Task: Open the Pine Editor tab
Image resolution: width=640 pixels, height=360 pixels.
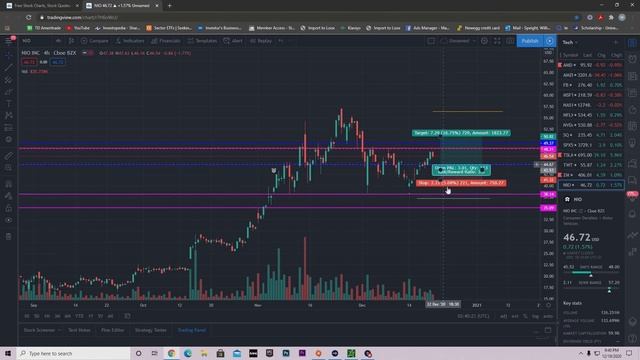Action: (x=112, y=330)
